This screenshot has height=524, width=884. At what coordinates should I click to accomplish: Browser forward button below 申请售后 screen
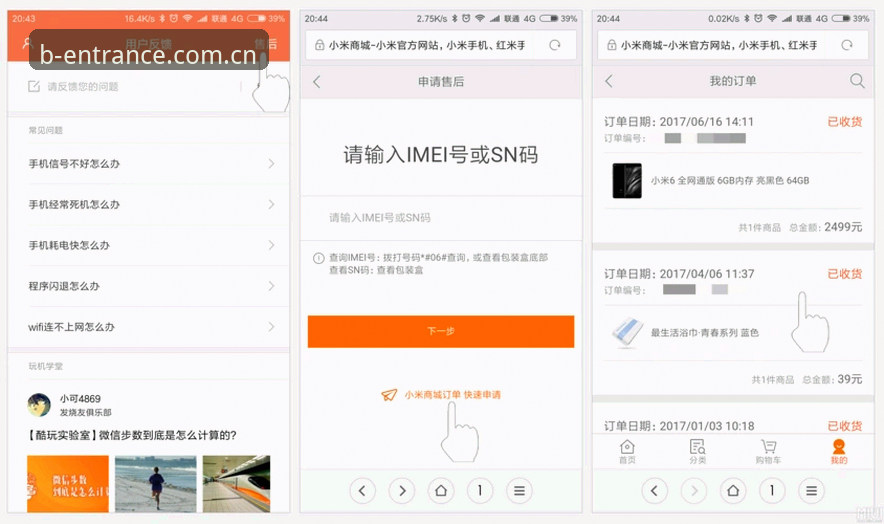point(402,491)
